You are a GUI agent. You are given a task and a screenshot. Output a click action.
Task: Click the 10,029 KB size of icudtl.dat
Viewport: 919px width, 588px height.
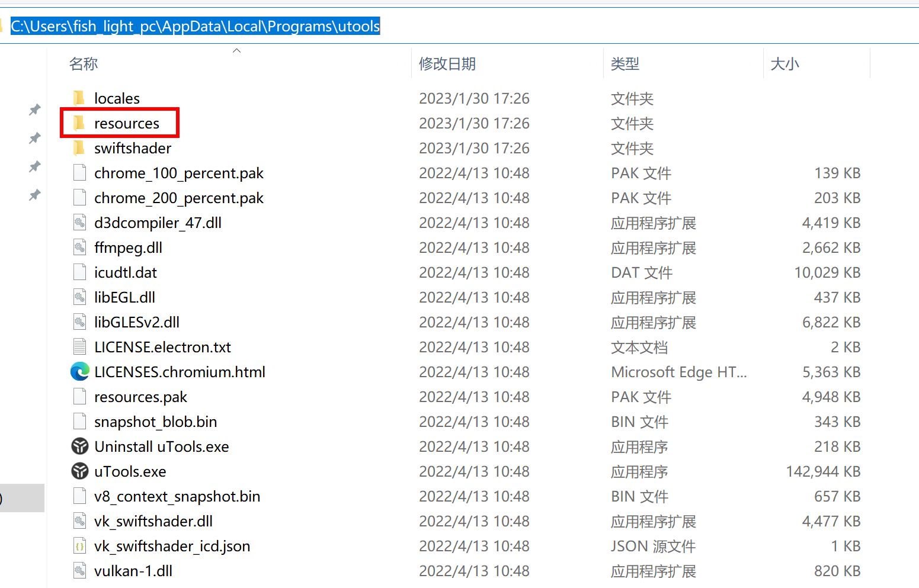pos(827,272)
